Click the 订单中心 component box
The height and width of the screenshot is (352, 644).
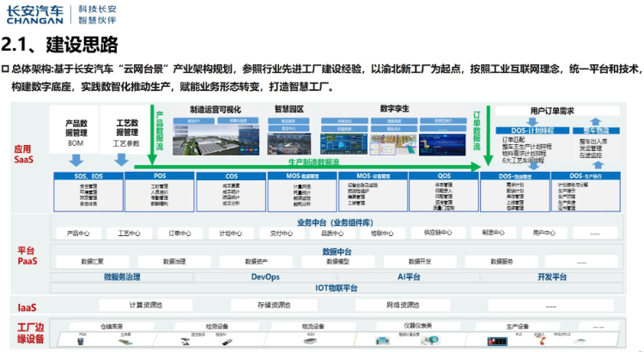(x=180, y=233)
